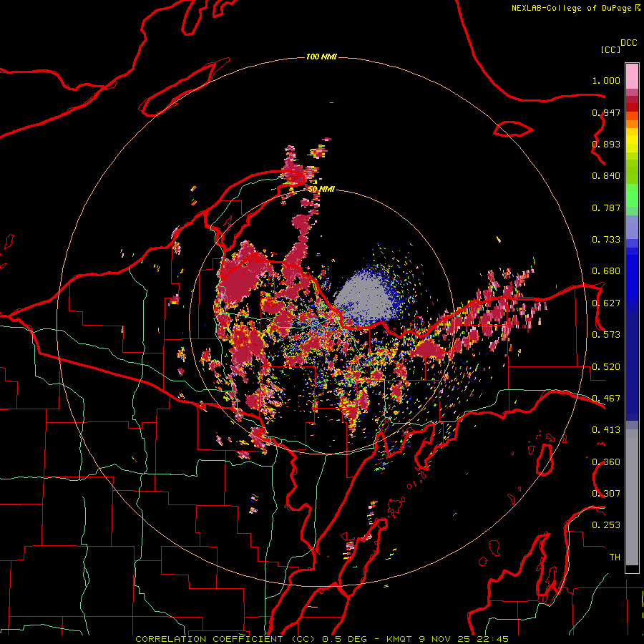The width and height of the screenshot is (644, 644).
Task: Click the 0.307 scale label
Action: [x=606, y=494]
